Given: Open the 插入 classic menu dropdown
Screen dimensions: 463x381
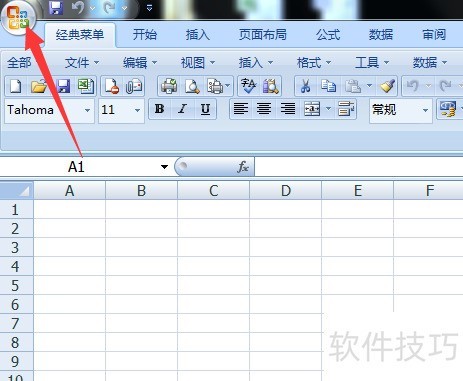Looking at the screenshot, I should pos(256,62).
